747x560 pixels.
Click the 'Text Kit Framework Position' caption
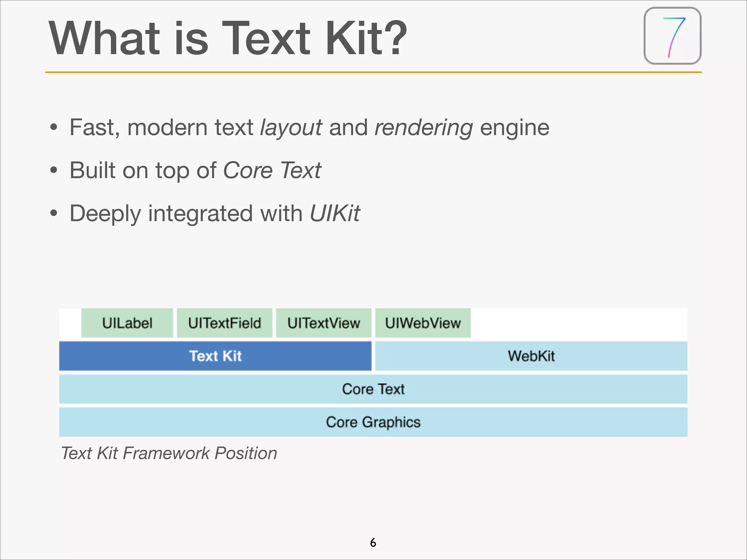point(169,453)
